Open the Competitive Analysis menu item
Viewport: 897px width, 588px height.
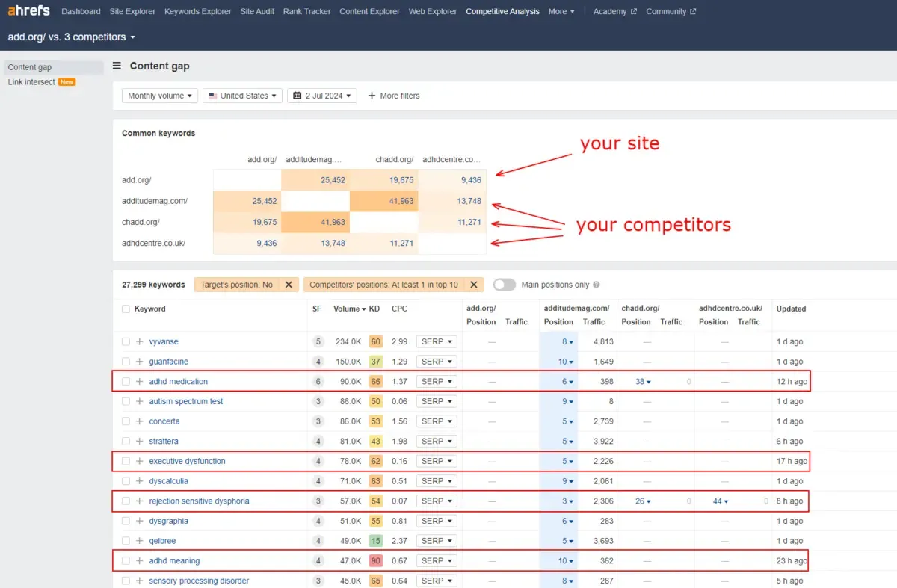click(x=502, y=11)
